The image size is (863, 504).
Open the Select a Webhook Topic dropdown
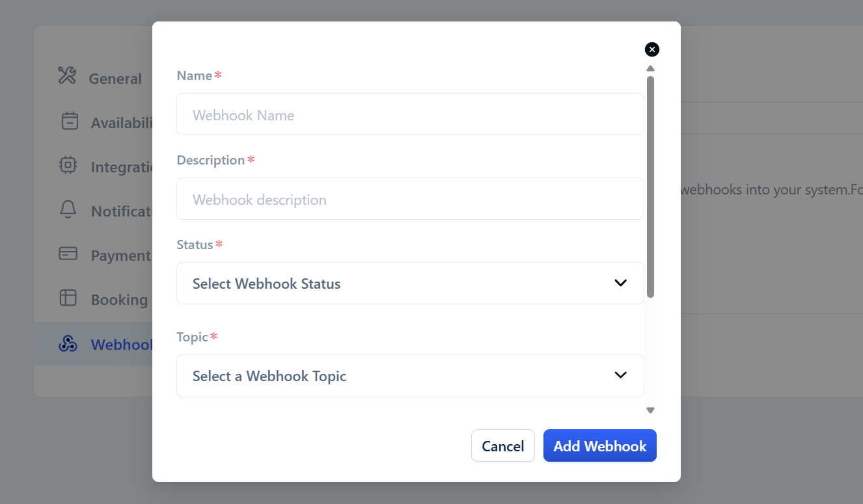point(410,375)
